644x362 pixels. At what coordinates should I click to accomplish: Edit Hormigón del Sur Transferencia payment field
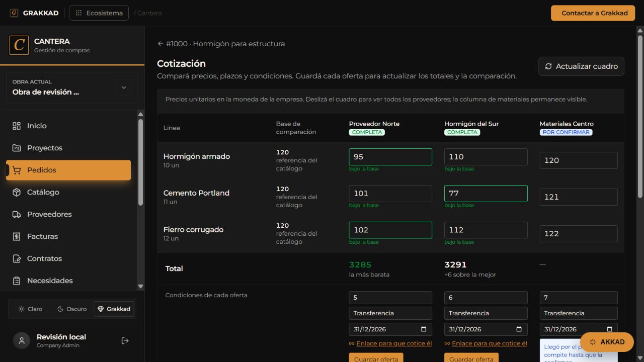pyautogui.click(x=486, y=313)
